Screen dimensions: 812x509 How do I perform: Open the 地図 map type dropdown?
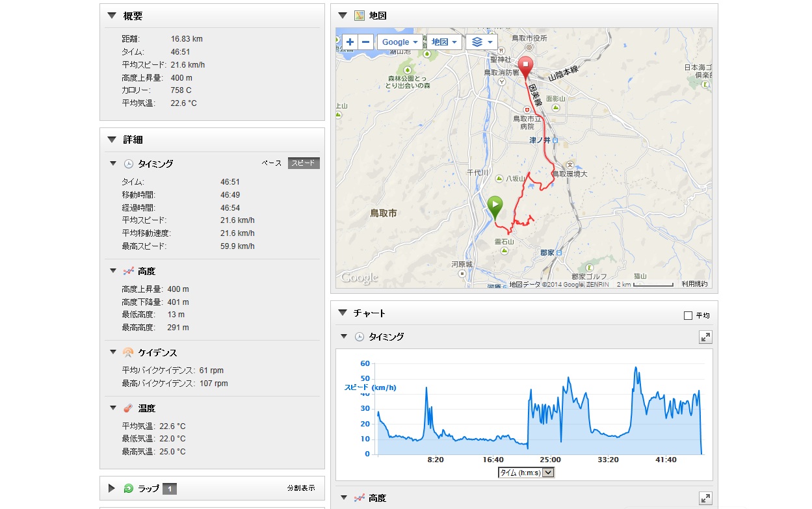point(445,42)
